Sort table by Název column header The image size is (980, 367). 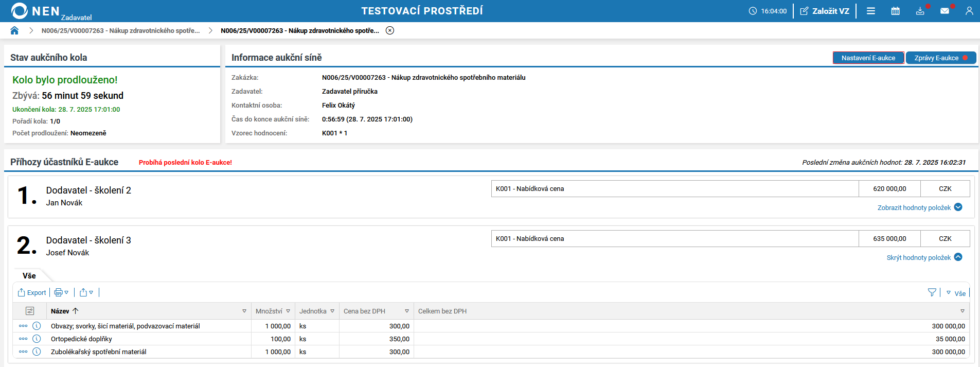60,311
